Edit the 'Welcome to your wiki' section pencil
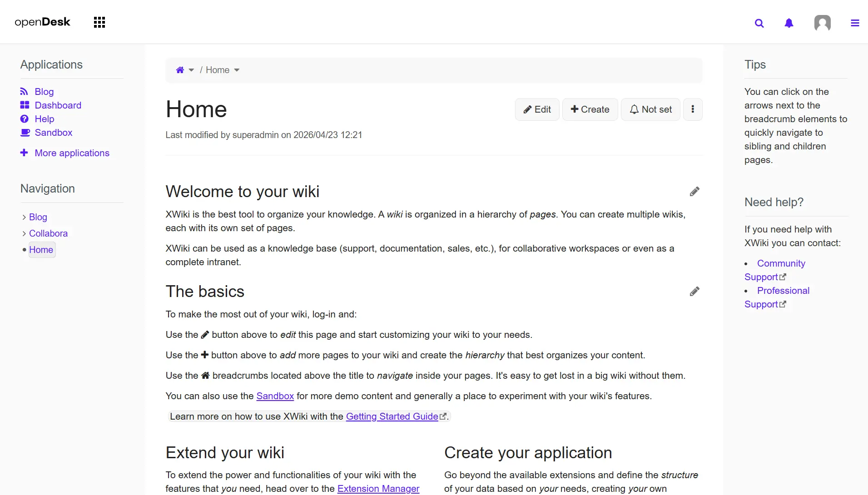This screenshot has width=868, height=495. 694,192
